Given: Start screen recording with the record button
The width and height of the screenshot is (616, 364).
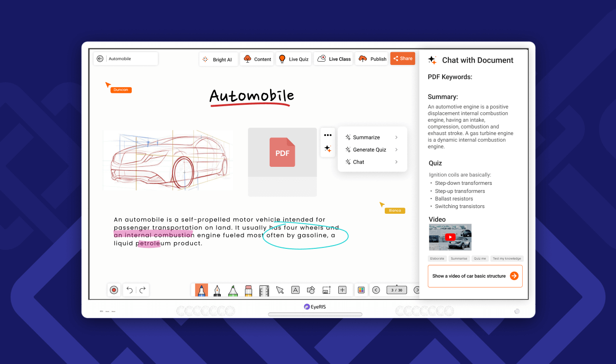Looking at the screenshot, I should (114, 290).
